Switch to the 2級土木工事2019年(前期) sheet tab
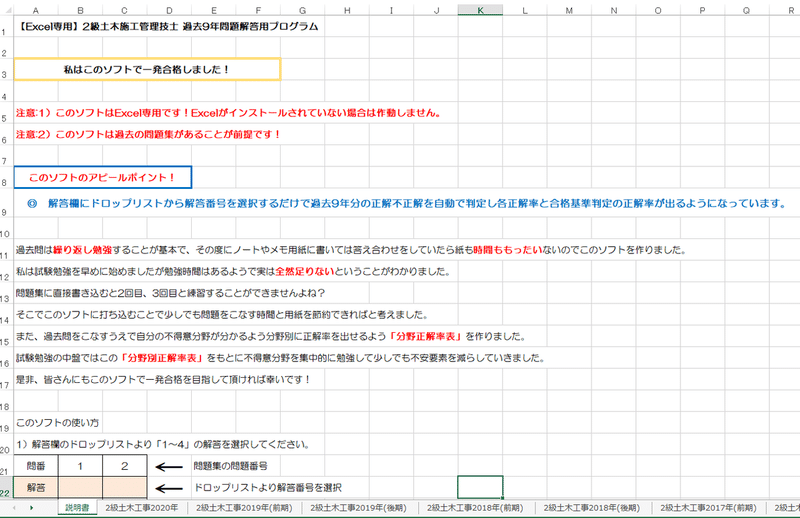 (x=244, y=508)
